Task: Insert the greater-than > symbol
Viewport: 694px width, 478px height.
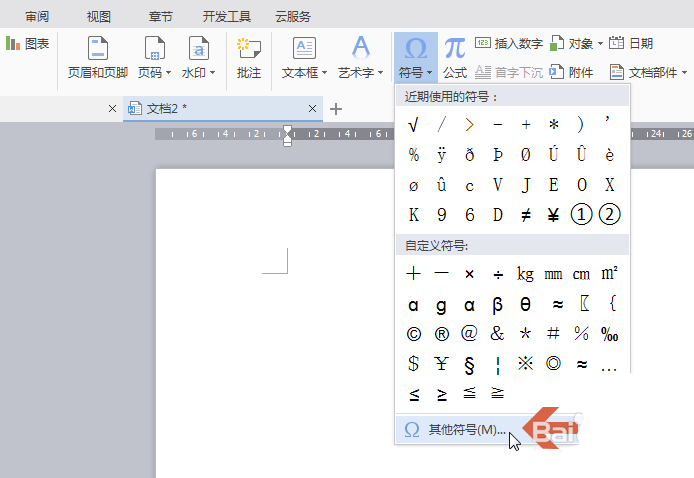Action: click(470, 125)
